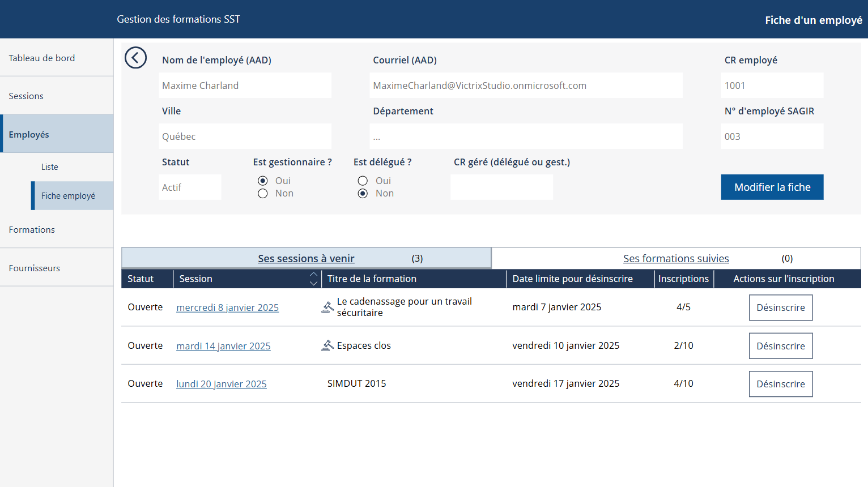
Task: Go back using the circled arrow icon
Action: 135,58
